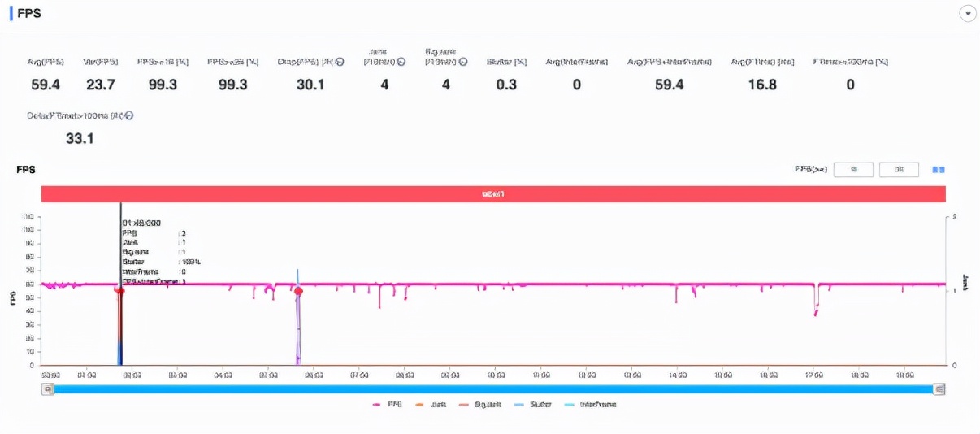Viewport: 980px width, 434px height.
Task: Focus the second FPS(>=) threshold input
Action: [899, 170]
